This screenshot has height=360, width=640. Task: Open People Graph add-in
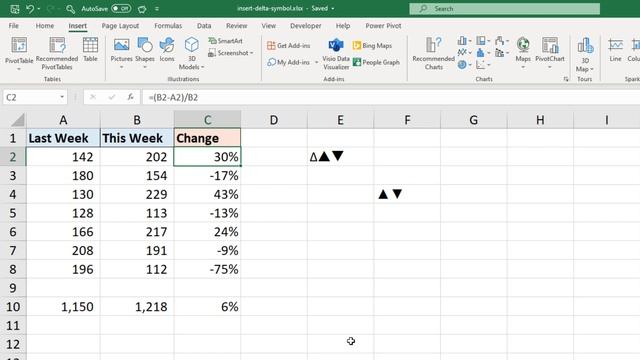376,62
